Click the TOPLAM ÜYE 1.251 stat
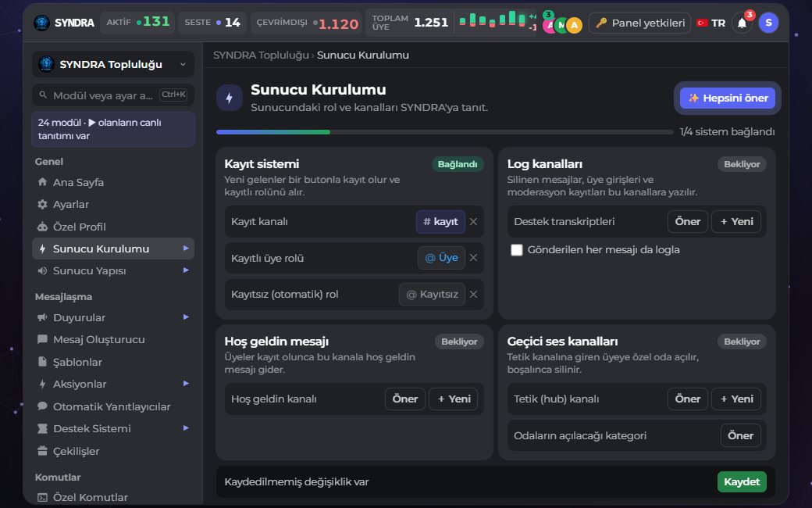 point(410,23)
